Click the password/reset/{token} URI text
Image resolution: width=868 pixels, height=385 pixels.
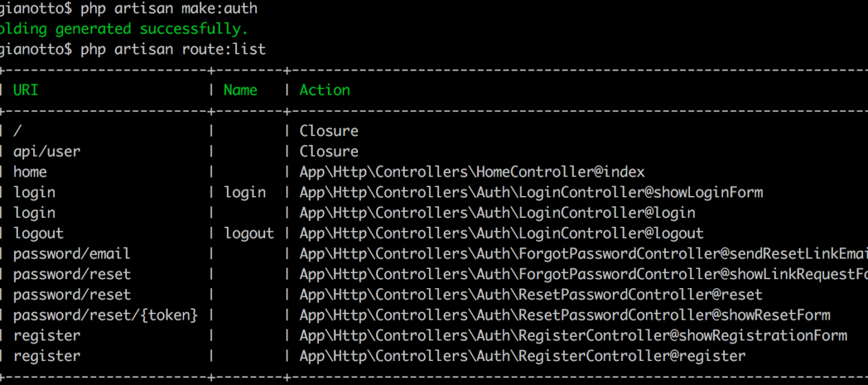coord(105,315)
